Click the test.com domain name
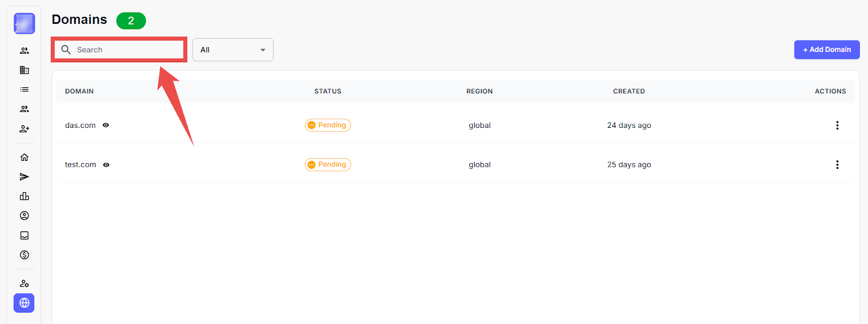868x324 pixels. click(80, 165)
